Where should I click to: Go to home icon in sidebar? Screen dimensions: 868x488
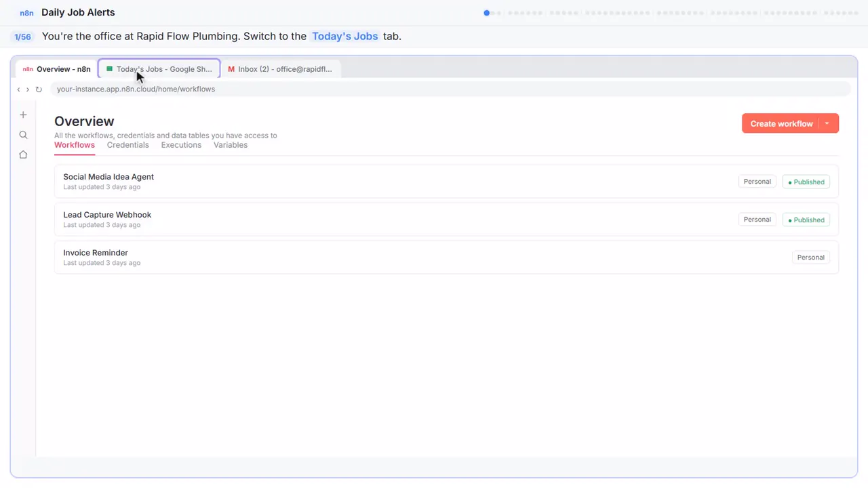pos(23,155)
